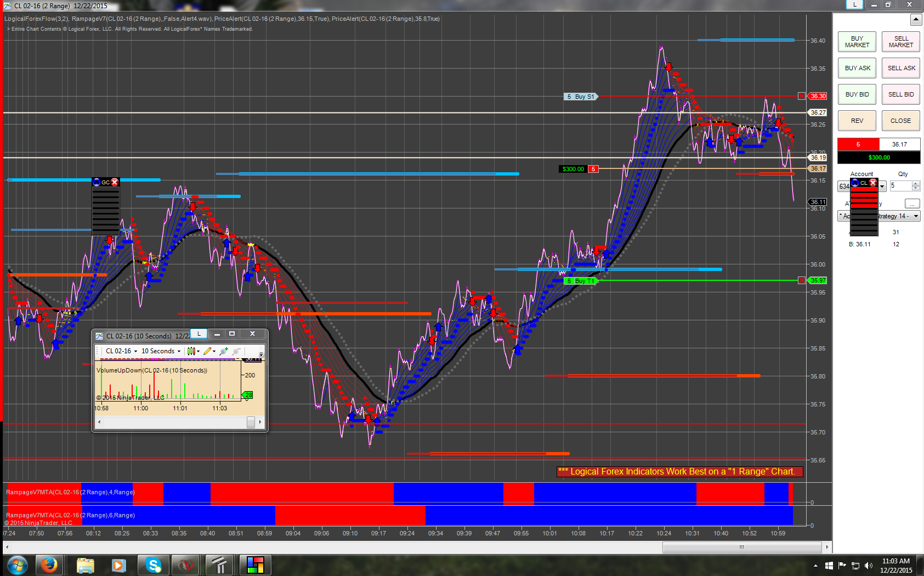Open Windows Media Player from taskbar
924x576 pixels.
coord(118,565)
